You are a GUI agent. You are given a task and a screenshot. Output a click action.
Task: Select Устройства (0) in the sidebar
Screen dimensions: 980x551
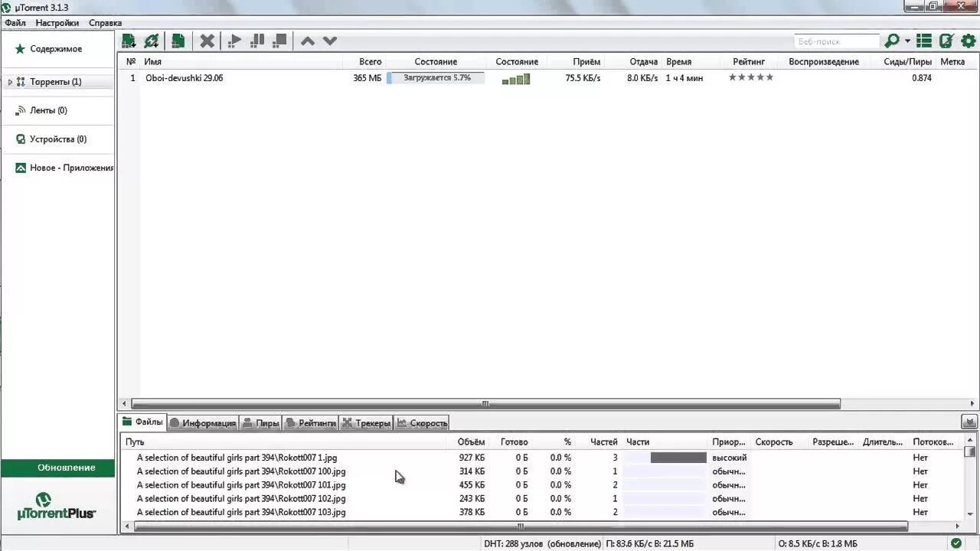(x=58, y=139)
